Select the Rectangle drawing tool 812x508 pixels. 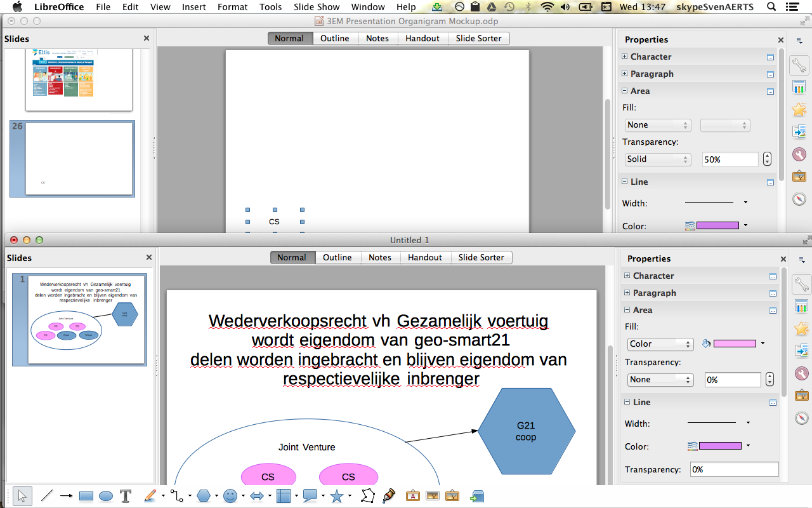coord(86,496)
